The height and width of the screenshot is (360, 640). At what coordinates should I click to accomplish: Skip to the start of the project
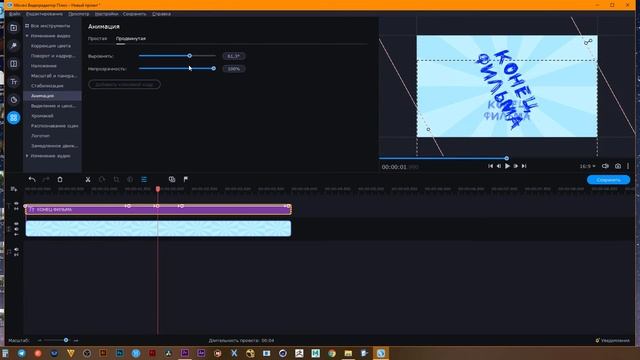490,166
